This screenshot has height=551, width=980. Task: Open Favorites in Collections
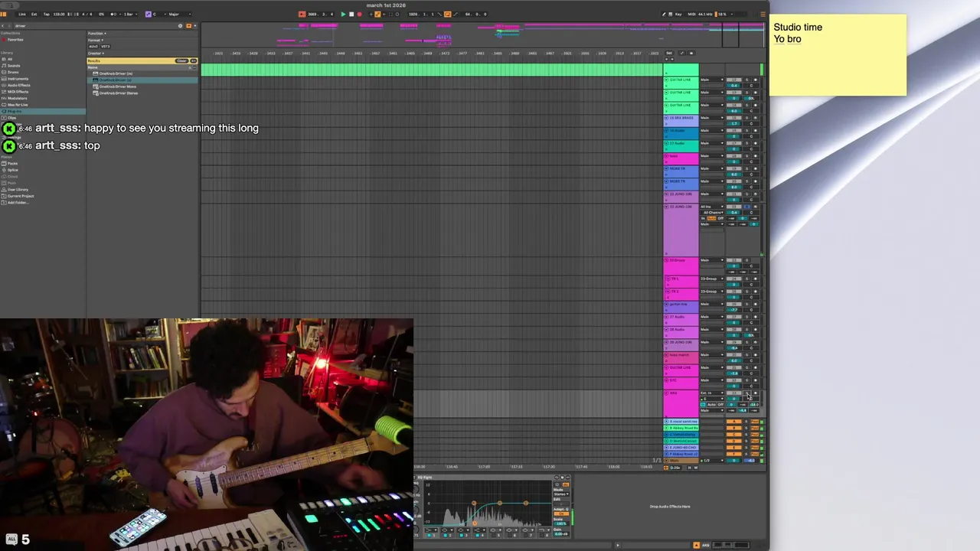click(15, 40)
